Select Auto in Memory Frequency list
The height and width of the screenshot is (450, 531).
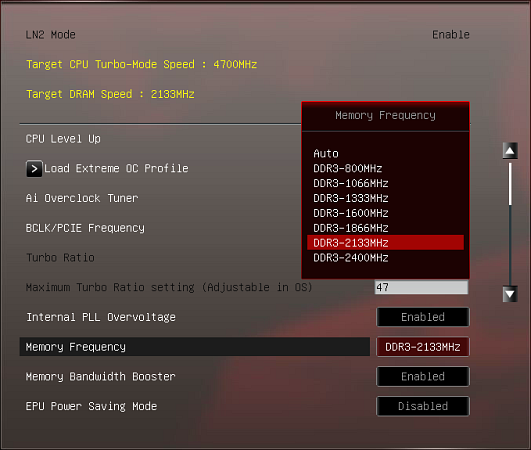point(326,154)
